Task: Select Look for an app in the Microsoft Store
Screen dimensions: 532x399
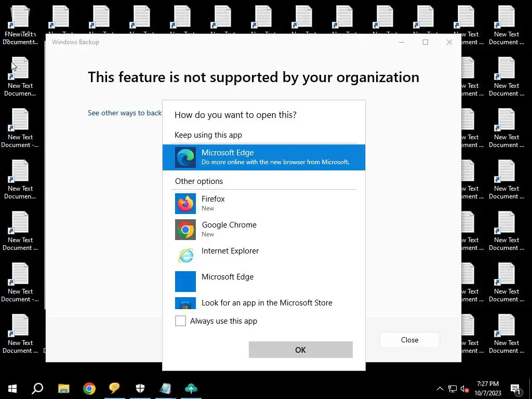Action: (x=263, y=303)
